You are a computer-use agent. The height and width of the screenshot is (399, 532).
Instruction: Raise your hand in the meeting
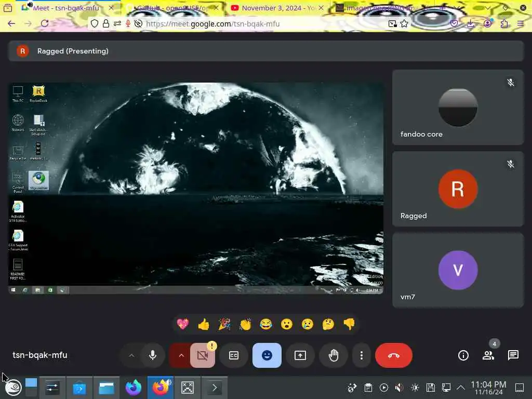click(x=334, y=355)
